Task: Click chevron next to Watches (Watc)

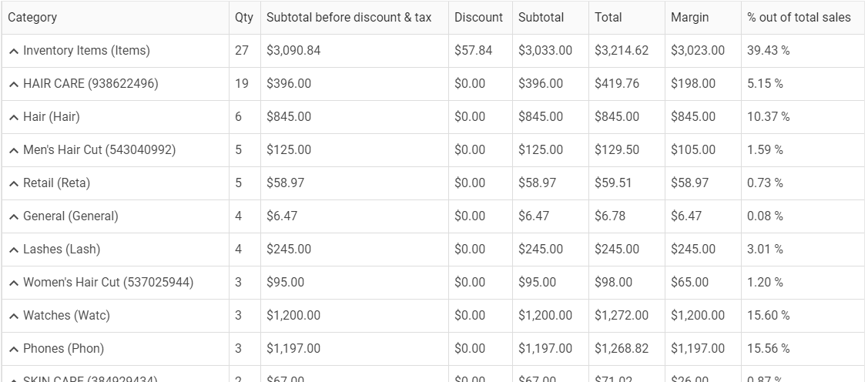Action: [14, 316]
